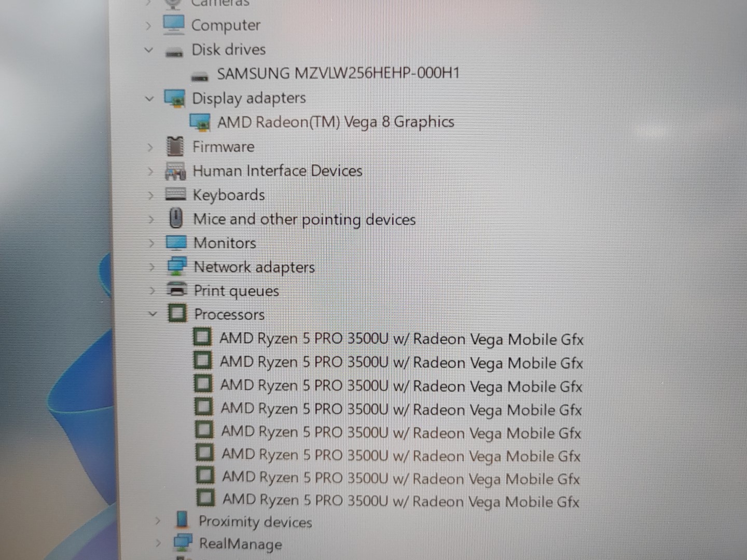Screen dimensions: 747x560
Task: Expand Mice and other pointing devices
Action: tap(151, 220)
